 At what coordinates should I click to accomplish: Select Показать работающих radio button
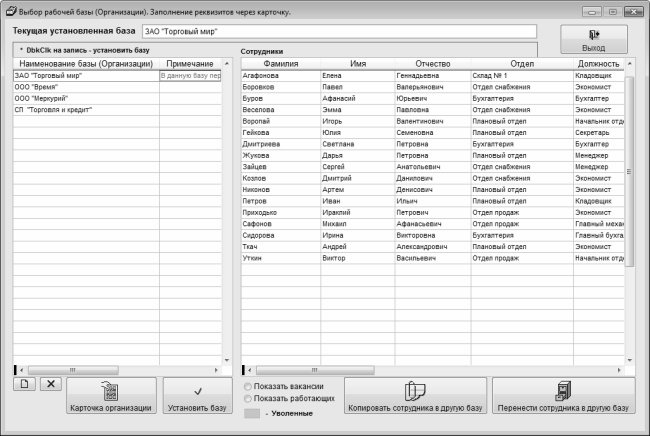[249, 398]
